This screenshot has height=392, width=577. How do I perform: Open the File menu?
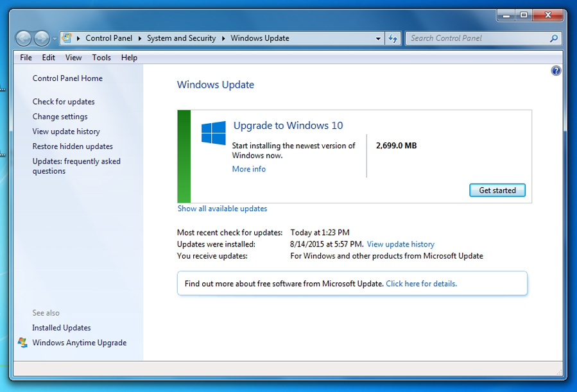pos(26,58)
